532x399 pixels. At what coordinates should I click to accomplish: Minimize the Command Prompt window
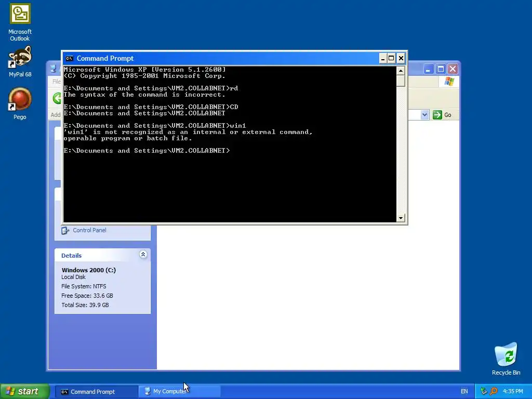(x=383, y=58)
